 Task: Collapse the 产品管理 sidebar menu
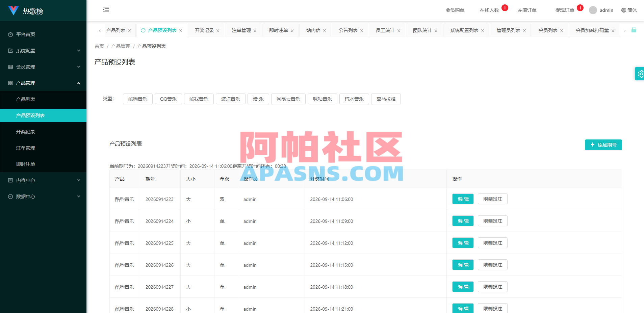[x=43, y=83]
